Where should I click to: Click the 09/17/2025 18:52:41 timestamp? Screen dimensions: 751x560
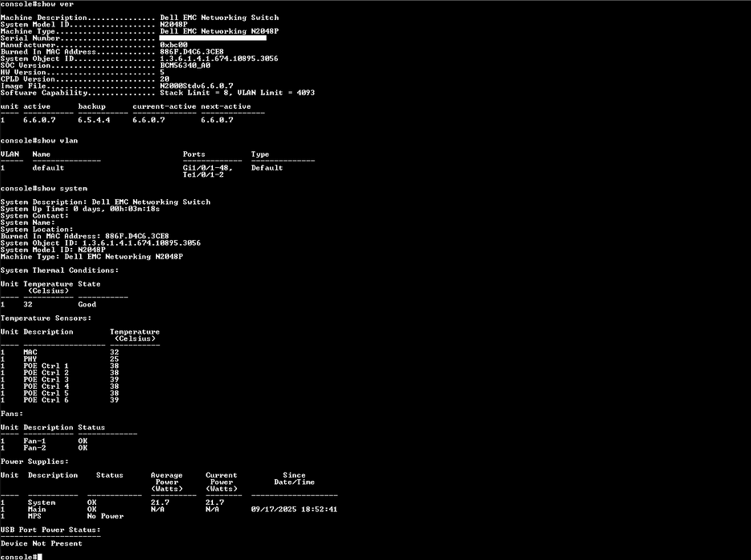point(294,509)
